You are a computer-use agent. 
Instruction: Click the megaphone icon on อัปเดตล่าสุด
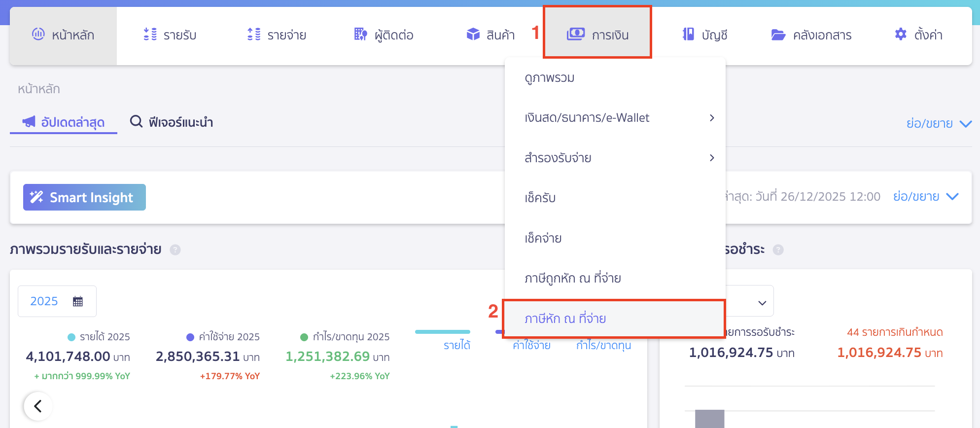pos(29,121)
